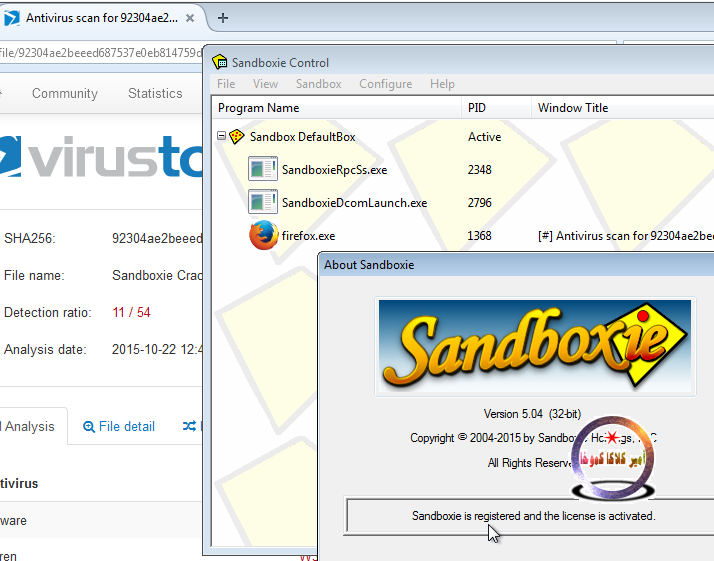Click the VirusTotal favicon in browser tab
Screen dimensions: 714x561
[x=11, y=18]
